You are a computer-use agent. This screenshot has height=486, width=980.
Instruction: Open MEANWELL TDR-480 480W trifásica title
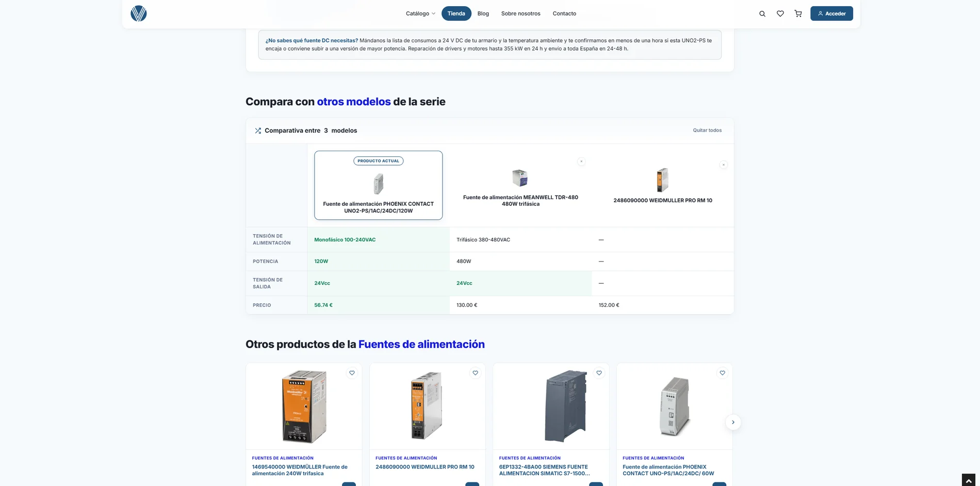pos(520,201)
